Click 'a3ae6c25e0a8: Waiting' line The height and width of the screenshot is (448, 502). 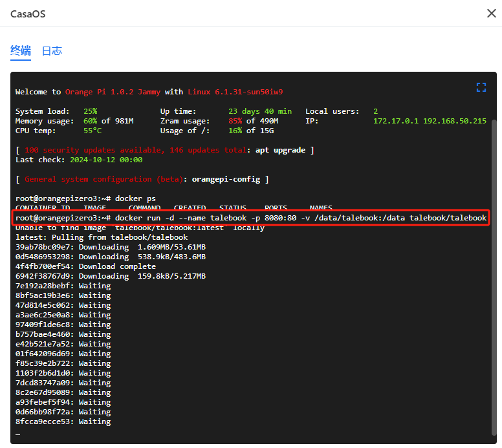(x=63, y=315)
